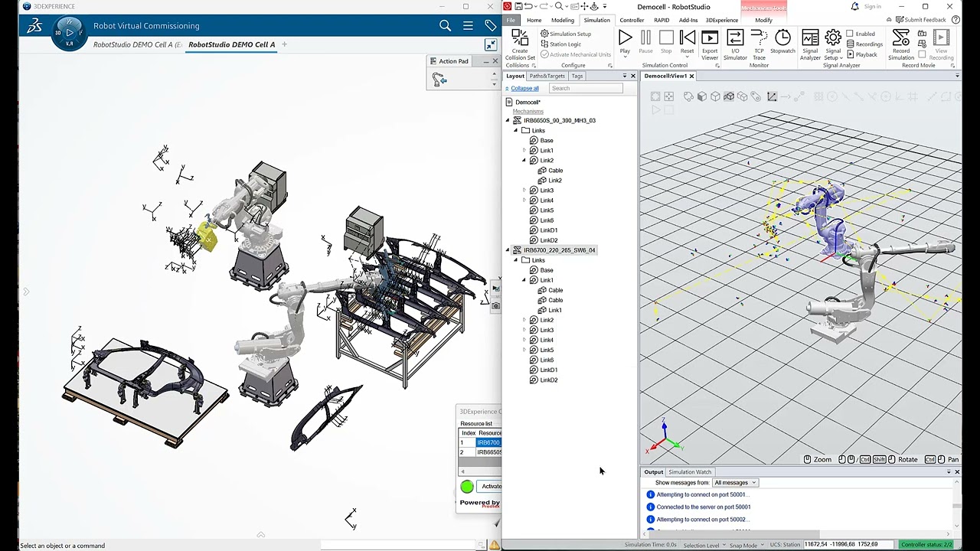Expand Link2 under IRB6700 mechanism
980x551 pixels.
pos(524,320)
